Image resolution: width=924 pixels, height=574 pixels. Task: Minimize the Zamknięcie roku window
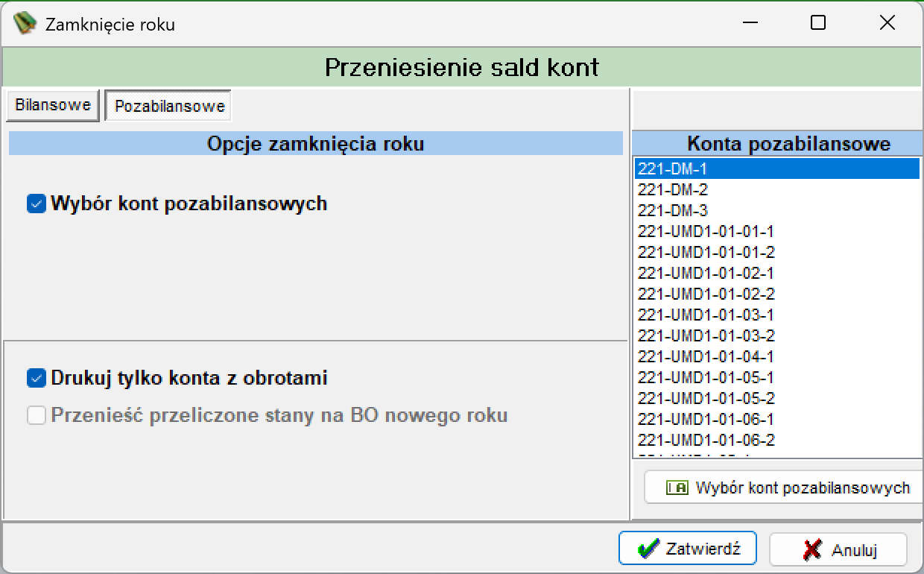click(750, 23)
